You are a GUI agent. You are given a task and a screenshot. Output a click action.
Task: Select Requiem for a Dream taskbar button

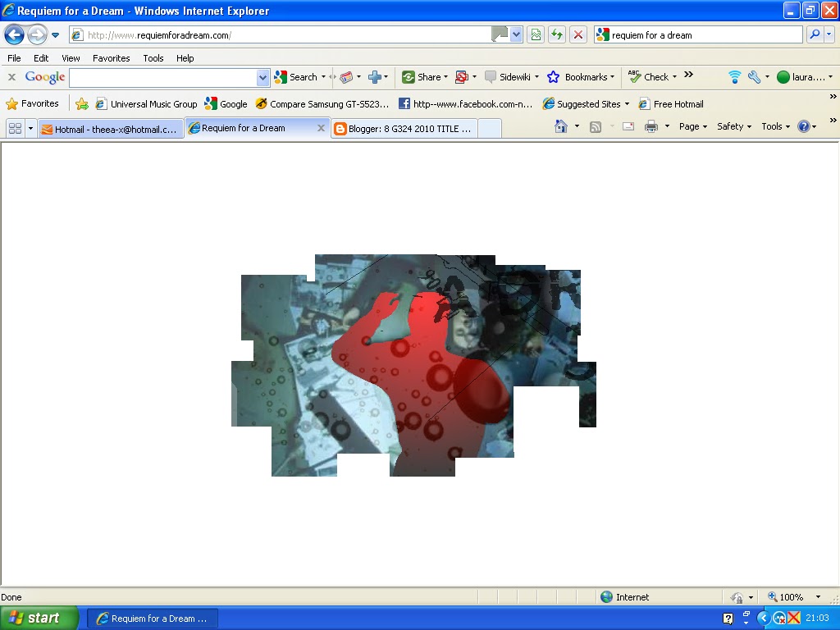pyautogui.click(x=152, y=619)
